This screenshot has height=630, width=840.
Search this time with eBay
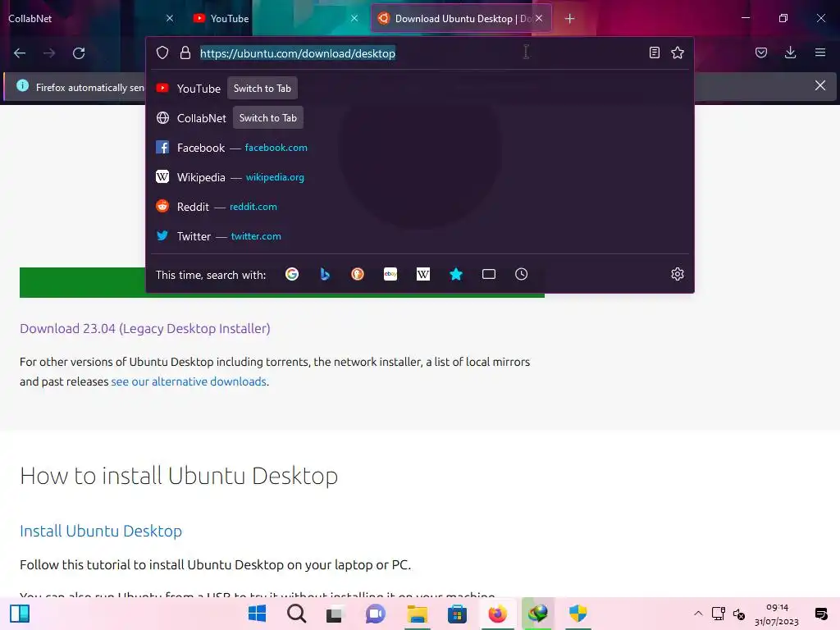click(390, 274)
